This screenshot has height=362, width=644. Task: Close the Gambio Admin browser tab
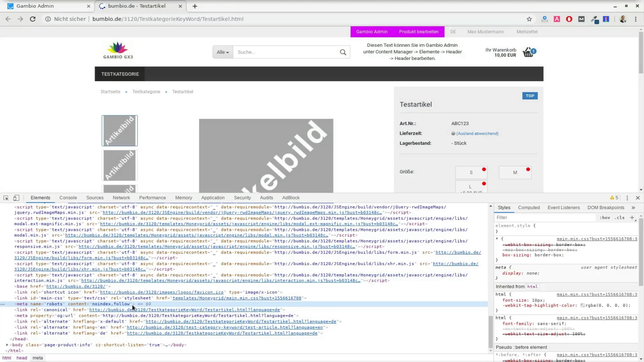coord(89,6)
